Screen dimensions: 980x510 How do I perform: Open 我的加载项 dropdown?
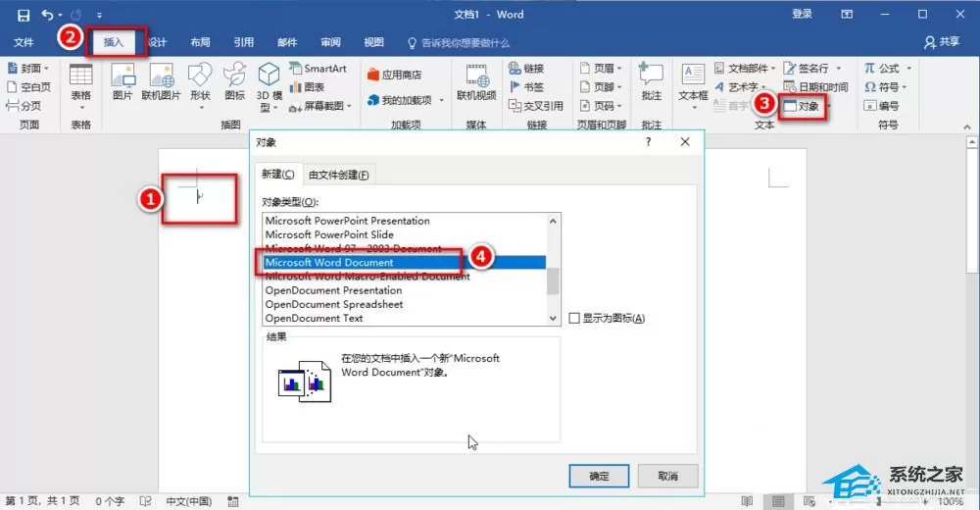tap(406, 100)
